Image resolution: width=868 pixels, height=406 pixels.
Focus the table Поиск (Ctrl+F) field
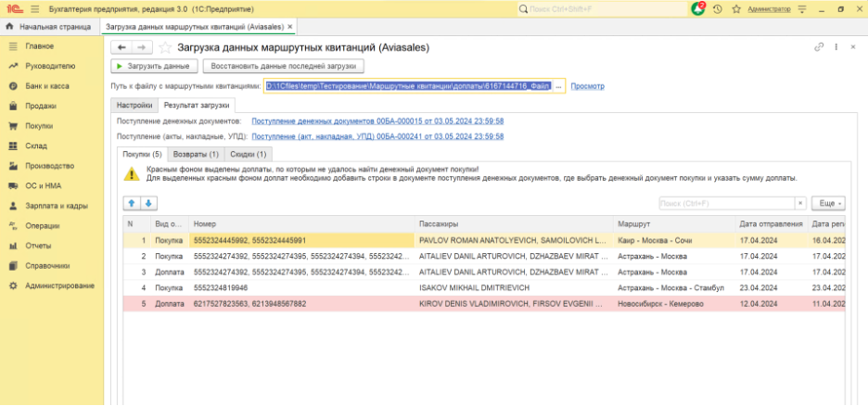click(x=727, y=204)
